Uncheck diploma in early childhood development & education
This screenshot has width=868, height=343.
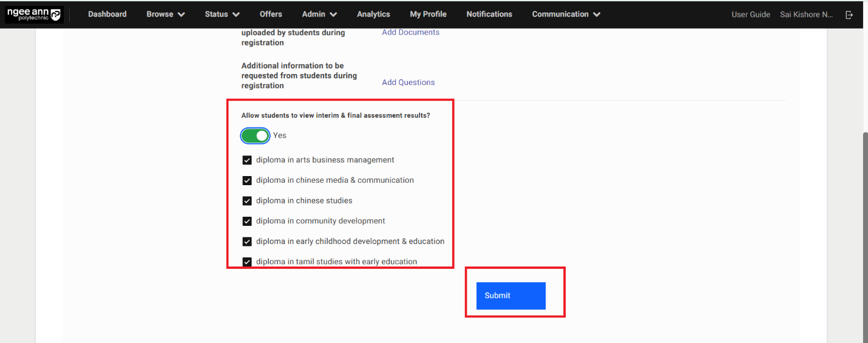point(247,242)
